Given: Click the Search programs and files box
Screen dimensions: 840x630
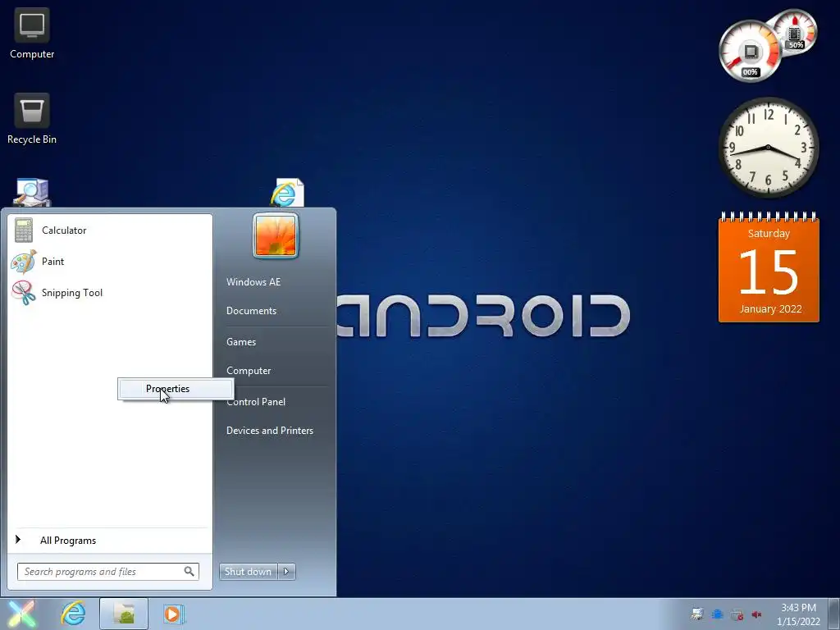Looking at the screenshot, I should (x=108, y=572).
